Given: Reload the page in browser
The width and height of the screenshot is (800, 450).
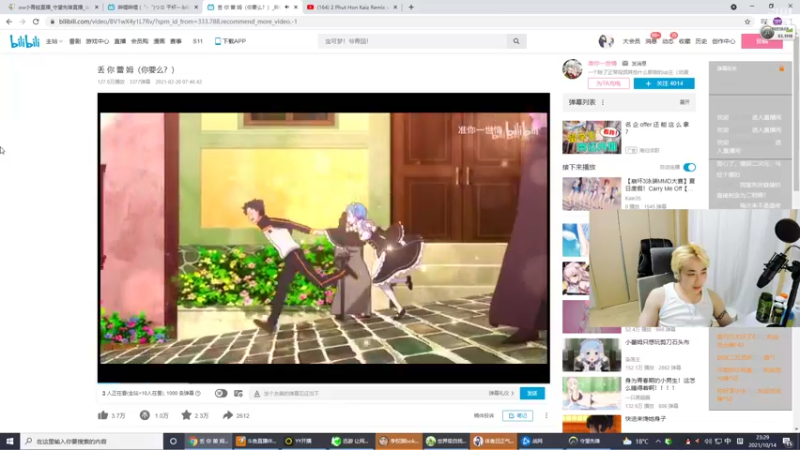Looking at the screenshot, I should [36, 21].
